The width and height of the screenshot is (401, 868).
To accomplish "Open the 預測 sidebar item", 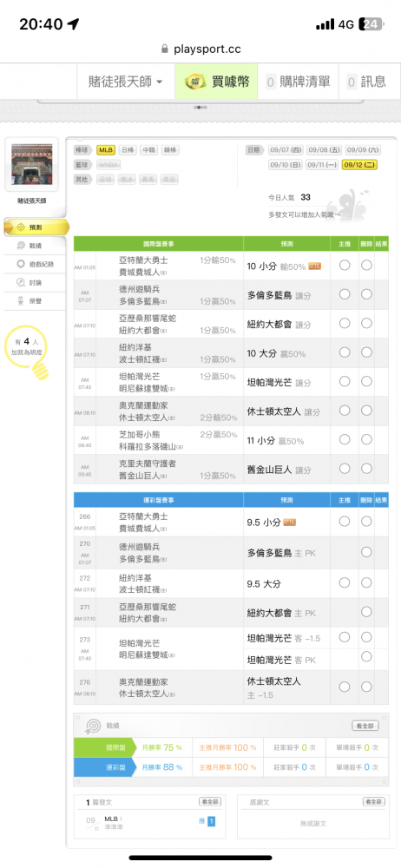I will click(36, 227).
